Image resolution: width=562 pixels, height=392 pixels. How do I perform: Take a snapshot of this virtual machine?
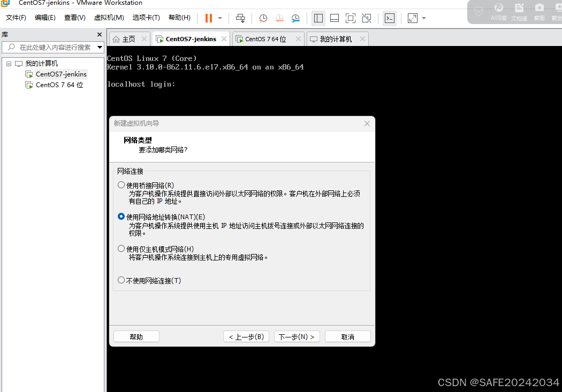pyautogui.click(x=263, y=18)
